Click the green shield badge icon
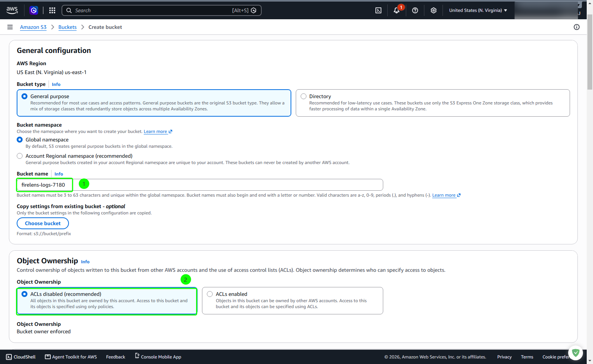This screenshot has width=593, height=364. [x=576, y=353]
